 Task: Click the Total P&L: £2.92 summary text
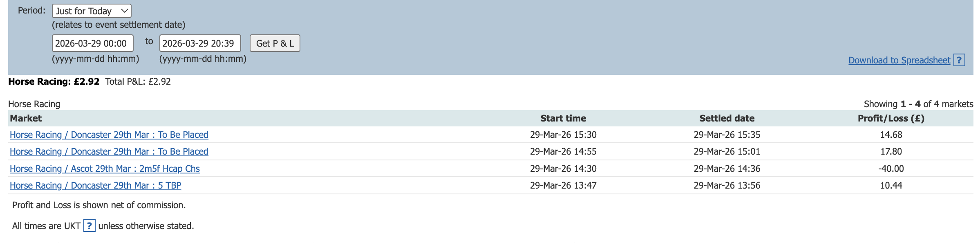point(138,81)
